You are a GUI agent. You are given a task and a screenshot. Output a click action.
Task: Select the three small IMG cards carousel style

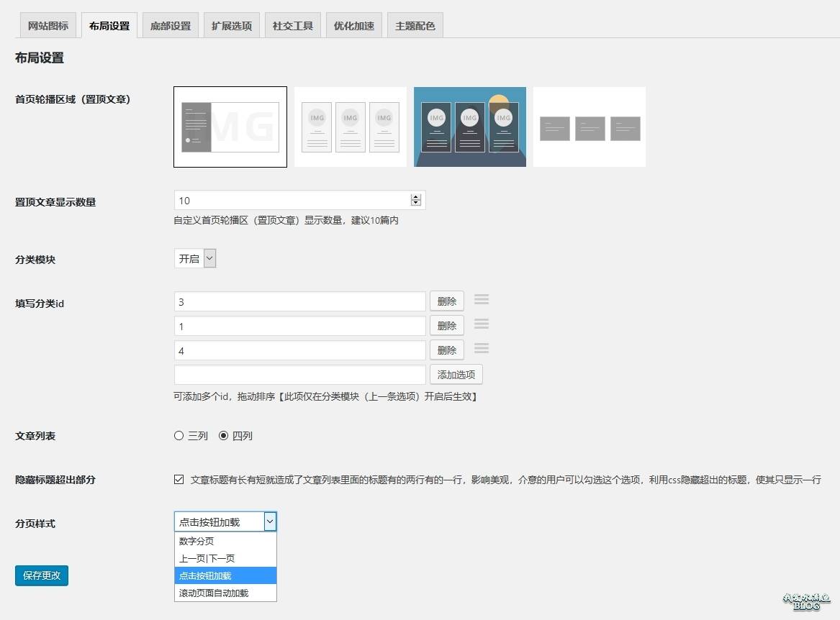(350, 127)
